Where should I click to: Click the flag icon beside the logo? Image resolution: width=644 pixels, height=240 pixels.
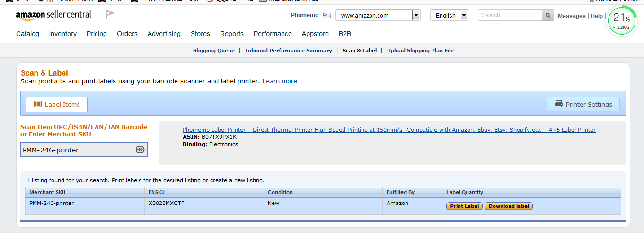109,15
